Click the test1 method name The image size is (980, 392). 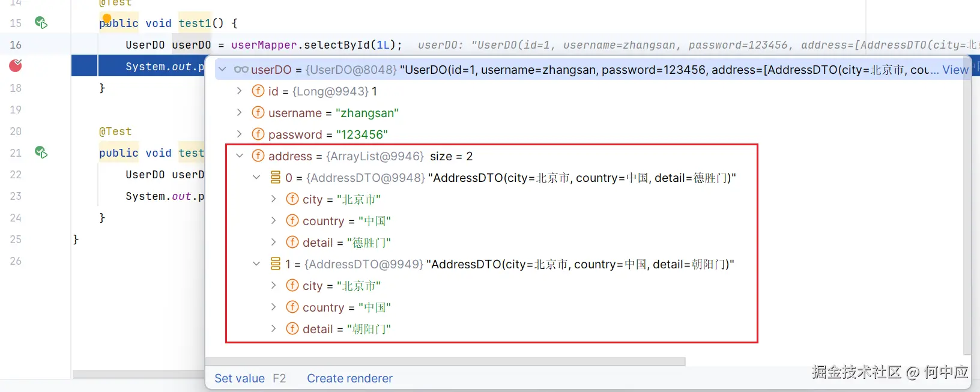(x=195, y=23)
